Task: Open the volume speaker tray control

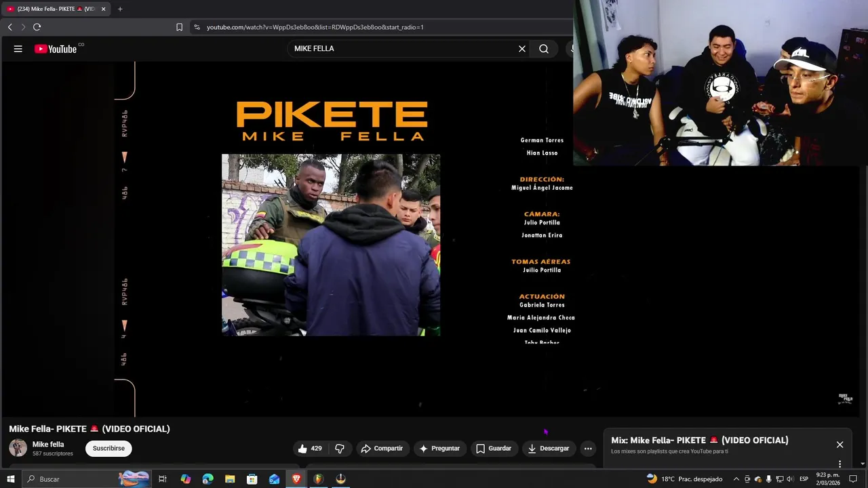Action: (x=790, y=479)
